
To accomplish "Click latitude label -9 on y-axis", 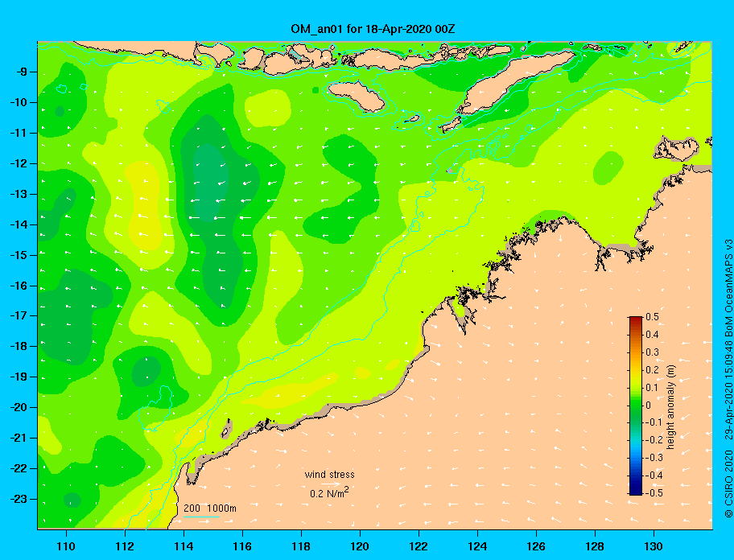I will point(22,72).
